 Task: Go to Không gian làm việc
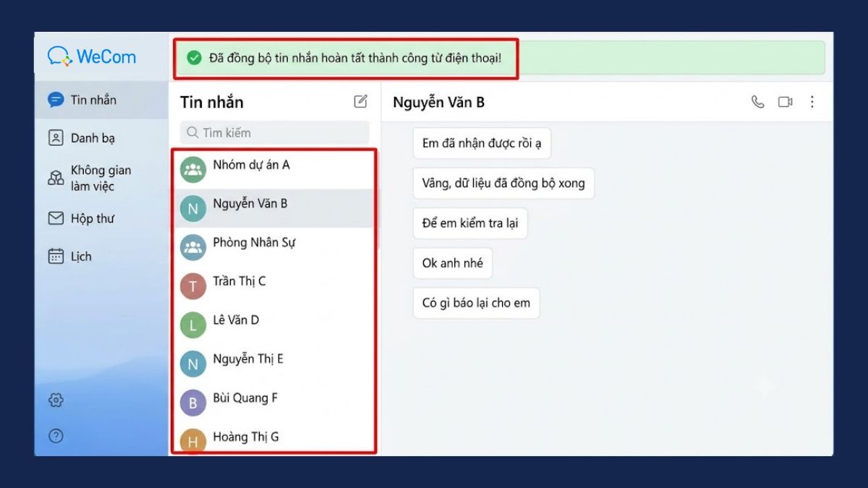[101, 178]
